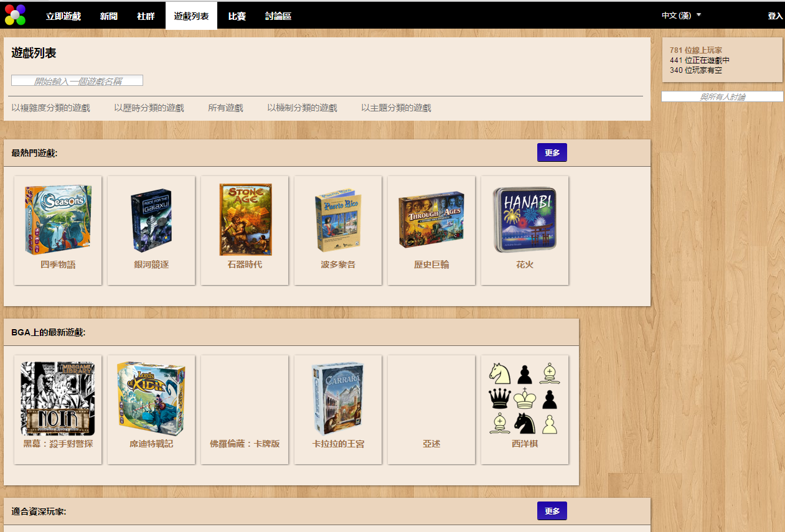Open the Stone Age game cover

point(245,220)
